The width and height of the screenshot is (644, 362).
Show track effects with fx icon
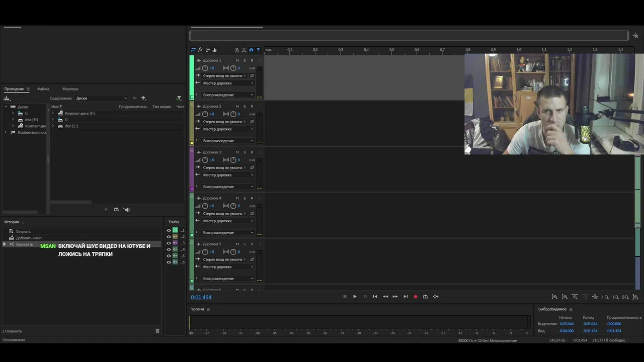[200, 50]
